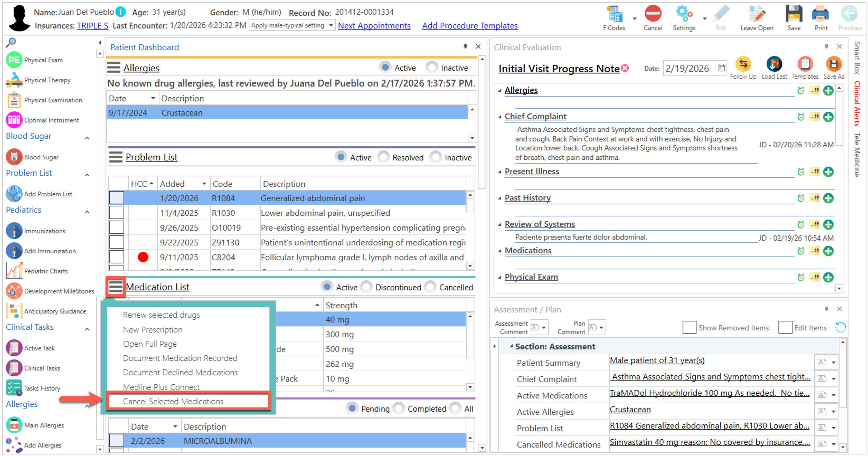The height and width of the screenshot is (456, 868).
Task: Select Discontinued medications radio button
Action: click(367, 287)
